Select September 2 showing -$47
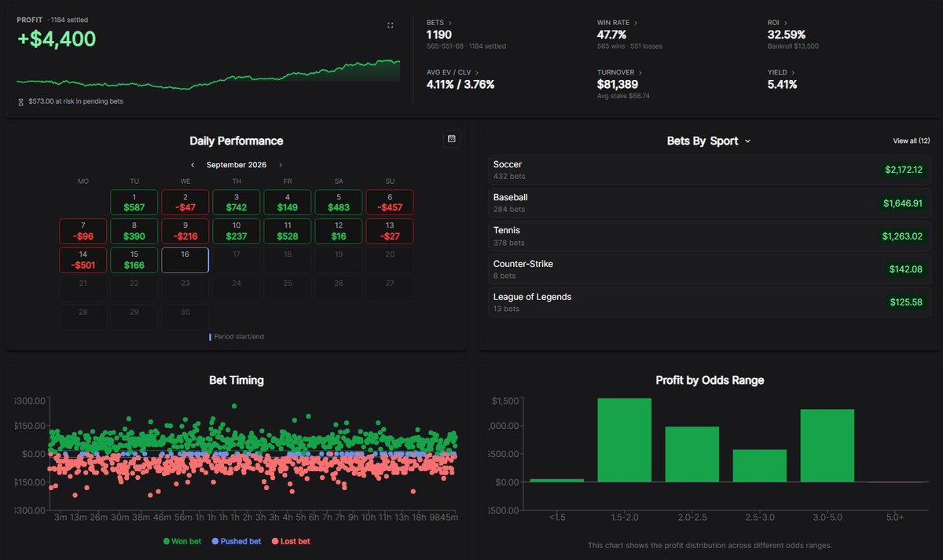943x560 pixels. click(185, 202)
